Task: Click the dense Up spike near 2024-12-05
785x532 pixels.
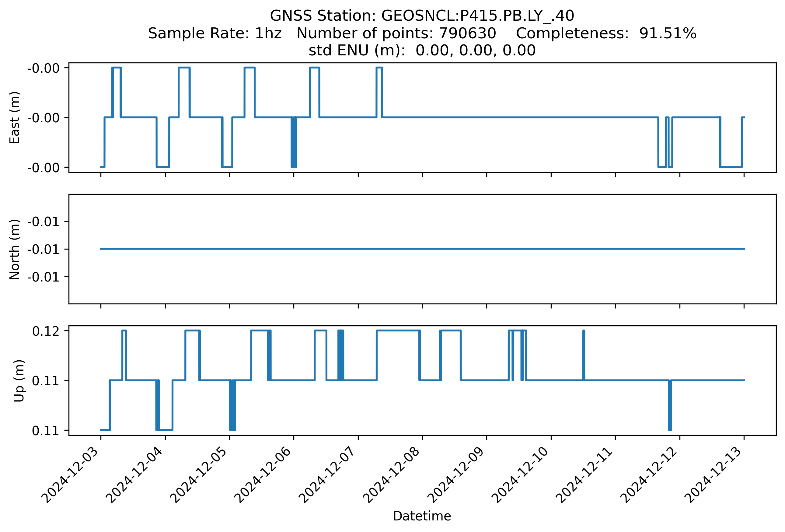Action: tap(232, 405)
